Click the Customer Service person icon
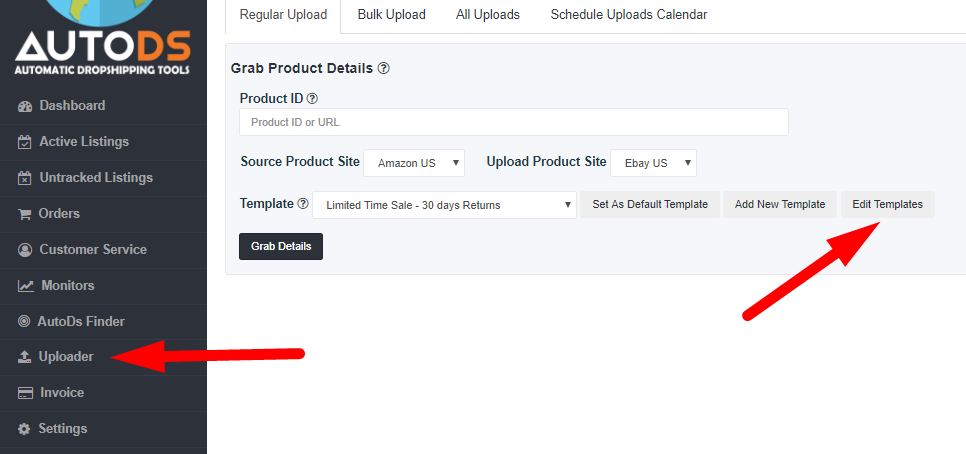 pyautogui.click(x=25, y=250)
